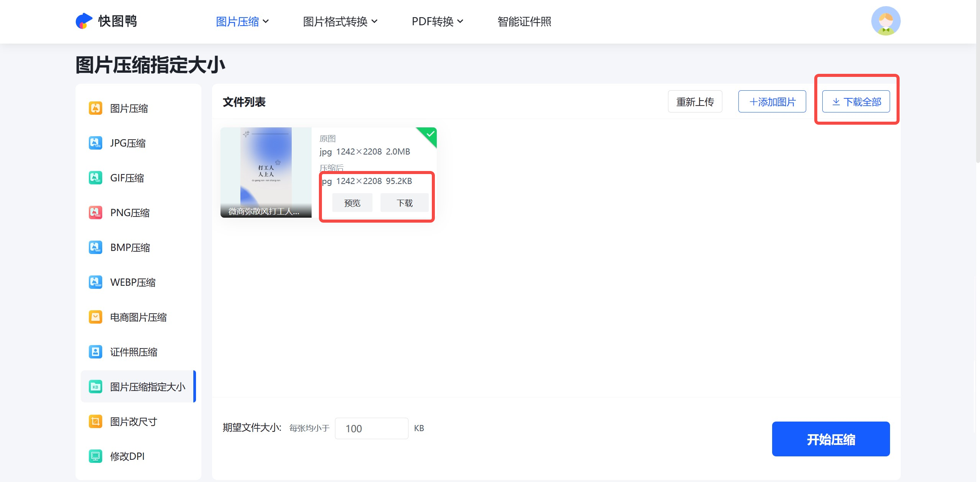Image resolution: width=980 pixels, height=482 pixels.
Task: Click 预览 to preview the compressed image
Action: [352, 203]
